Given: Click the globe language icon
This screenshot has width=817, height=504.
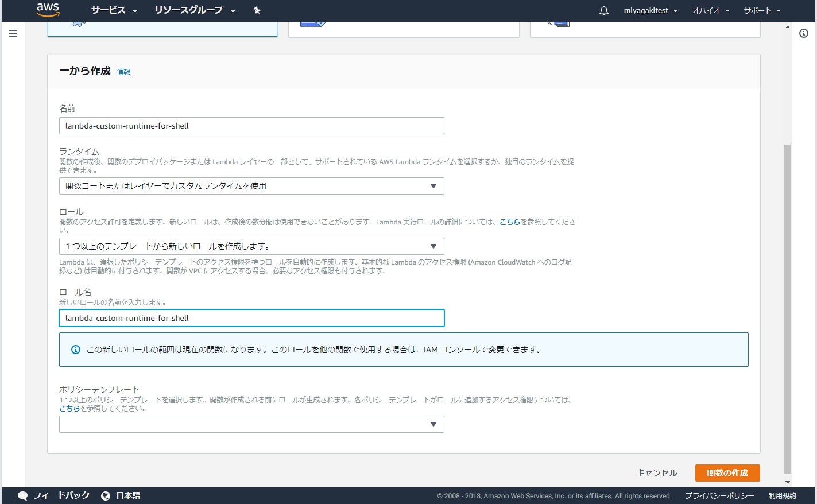Looking at the screenshot, I should (106, 495).
